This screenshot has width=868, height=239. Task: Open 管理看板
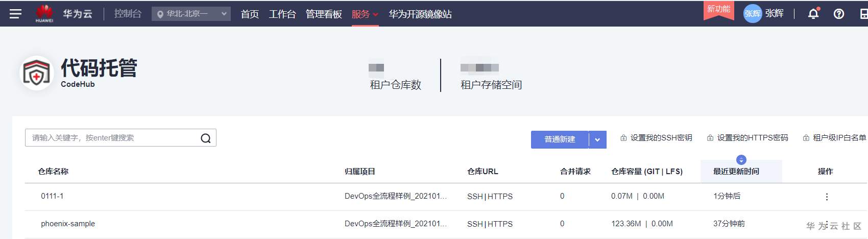pos(324,14)
